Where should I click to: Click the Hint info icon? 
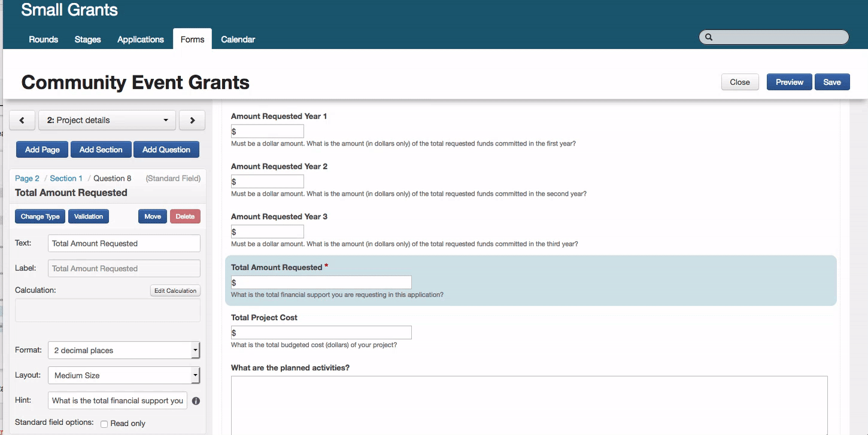coord(196,401)
